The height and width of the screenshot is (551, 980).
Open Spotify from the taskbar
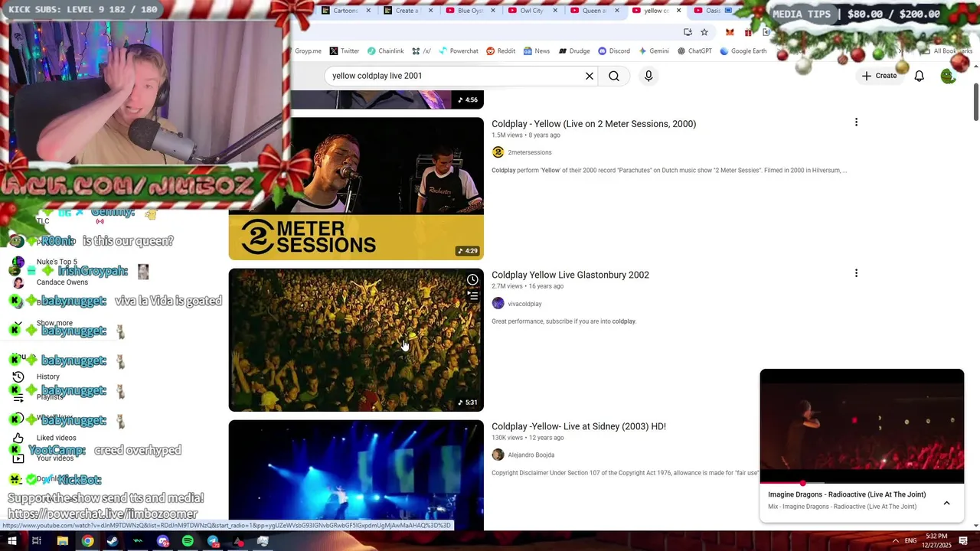[x=188, y=541]
